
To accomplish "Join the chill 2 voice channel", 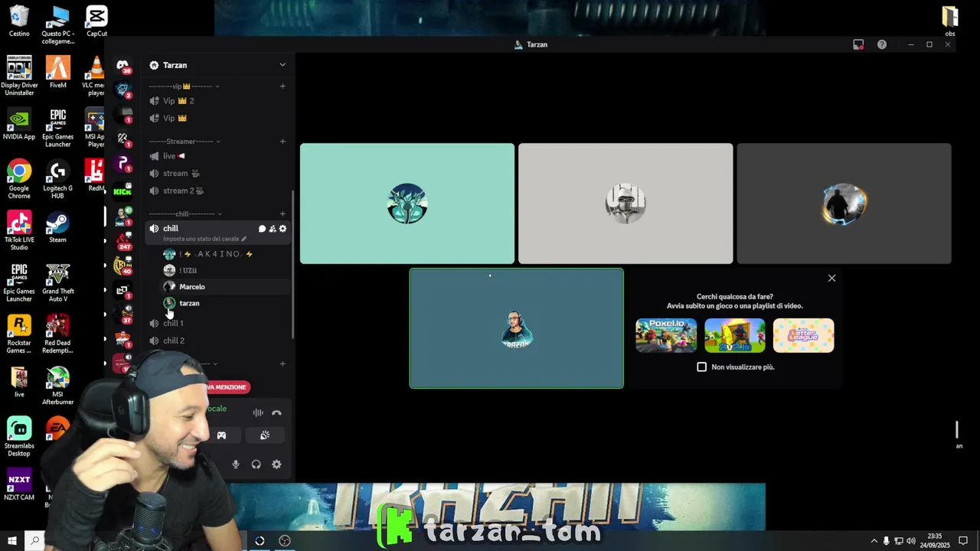I will [x=218, y=341].
